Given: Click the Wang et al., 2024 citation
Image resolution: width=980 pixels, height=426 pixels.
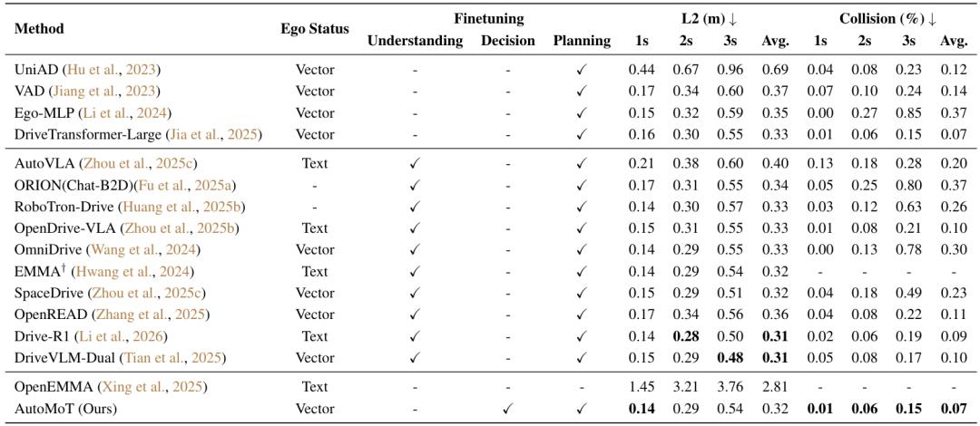Looking at the screenshot, I should [143, 250].
